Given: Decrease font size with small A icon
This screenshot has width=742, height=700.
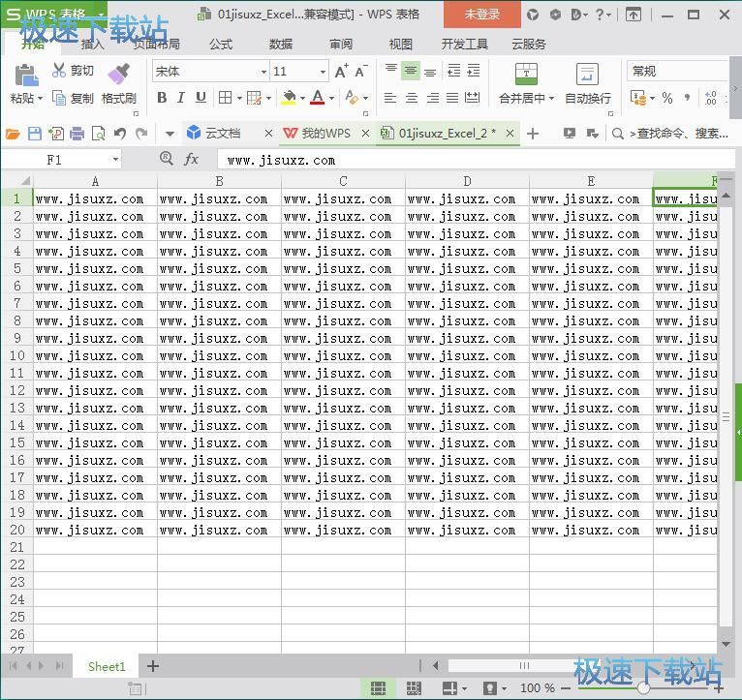Looking at the screenshot, I should [x=360, y=72].
